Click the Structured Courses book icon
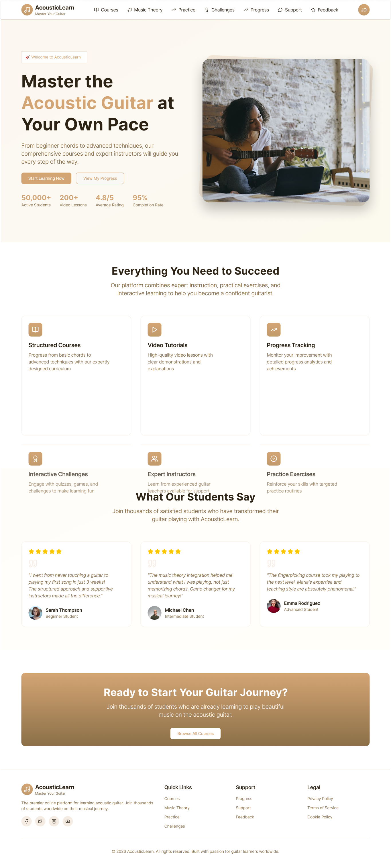Viewport: 391px width, 868px height. pos(35,330)
